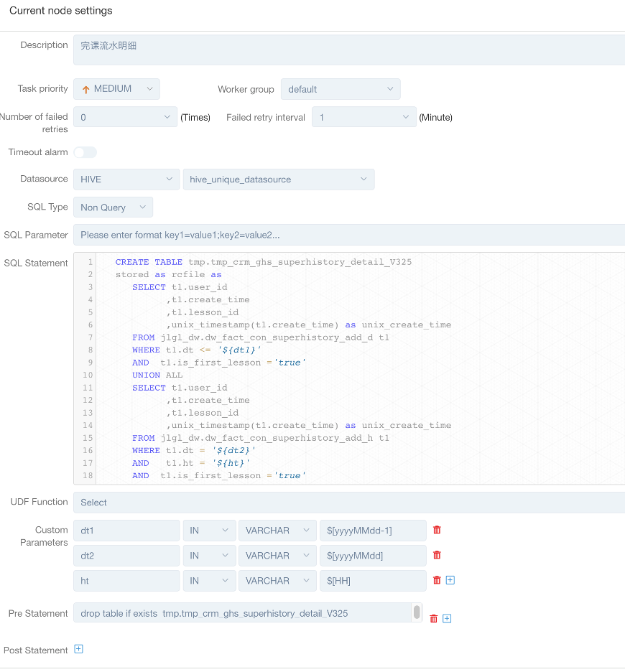Click the 'UNION ALL' line in SQL

tap(157, 375)
